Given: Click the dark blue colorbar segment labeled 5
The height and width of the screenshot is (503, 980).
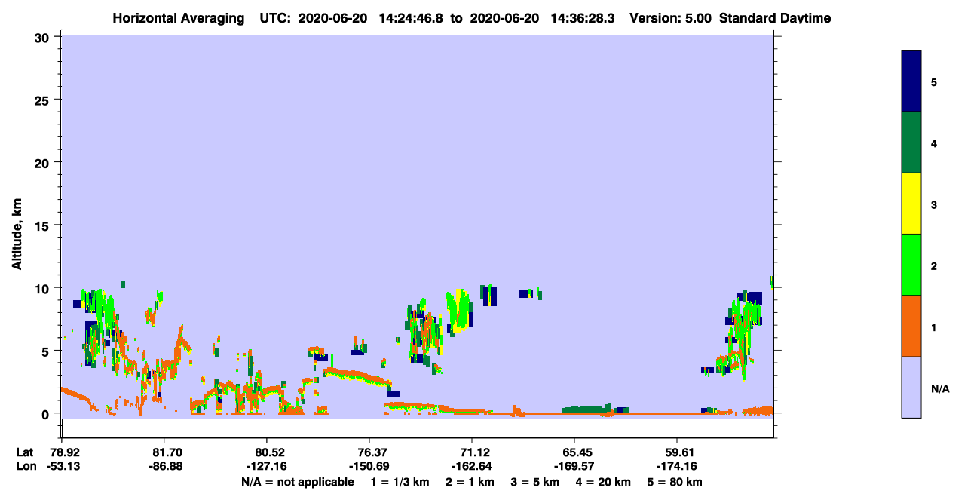Looking at the screenshot, I should (911, 81).
